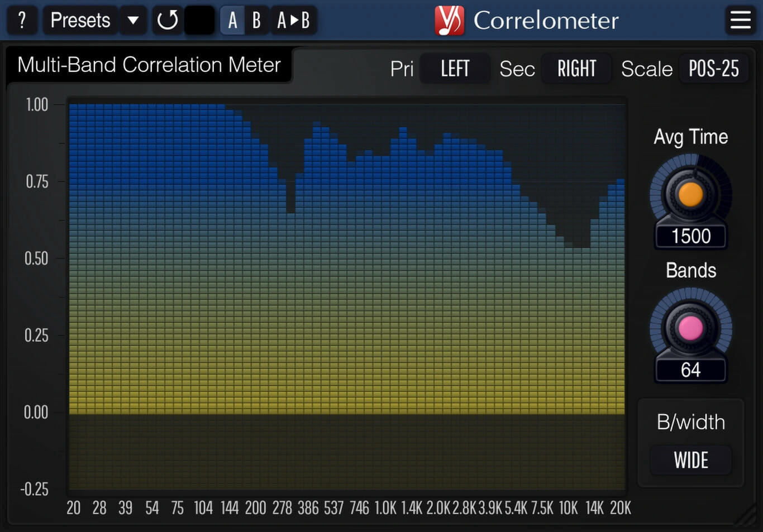The image size is (763, 532).
Task: Click the reset circular arrow icon
Action: 168,21
